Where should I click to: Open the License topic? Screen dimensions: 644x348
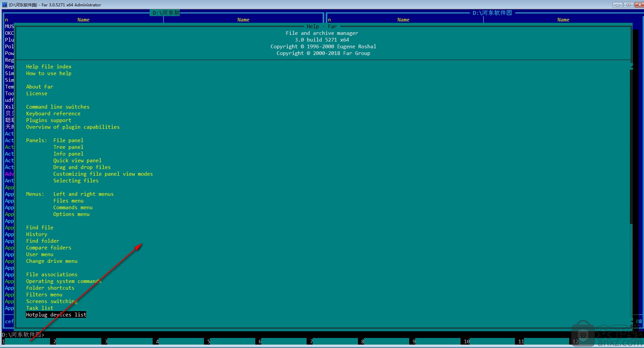click(37, 94)
